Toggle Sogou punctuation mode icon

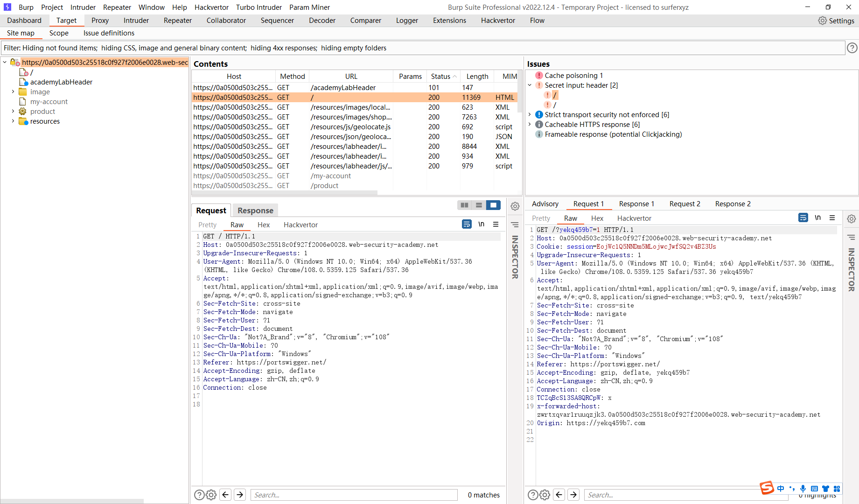point(792,489)
